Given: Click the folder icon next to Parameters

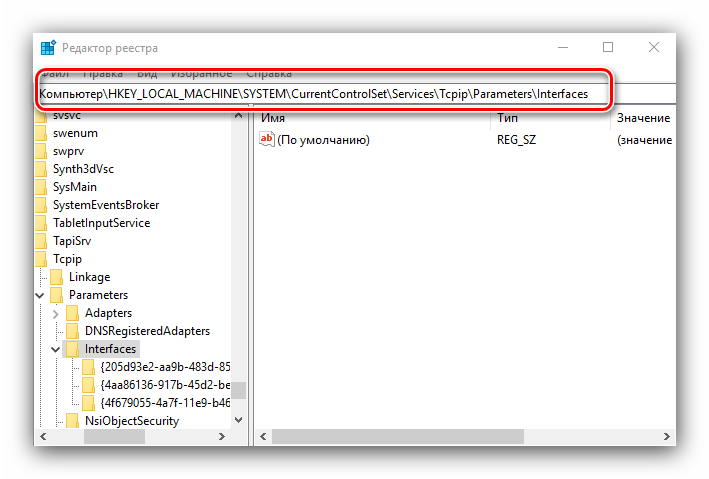Looking at the screenshot, I should click(57, 295).
